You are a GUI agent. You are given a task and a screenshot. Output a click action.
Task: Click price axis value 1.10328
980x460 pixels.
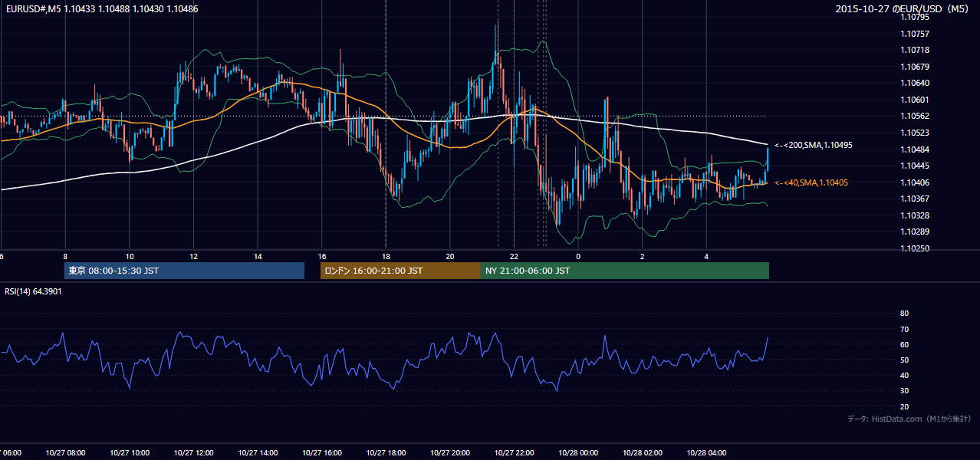pyautogui.click(x=916, y=216)
